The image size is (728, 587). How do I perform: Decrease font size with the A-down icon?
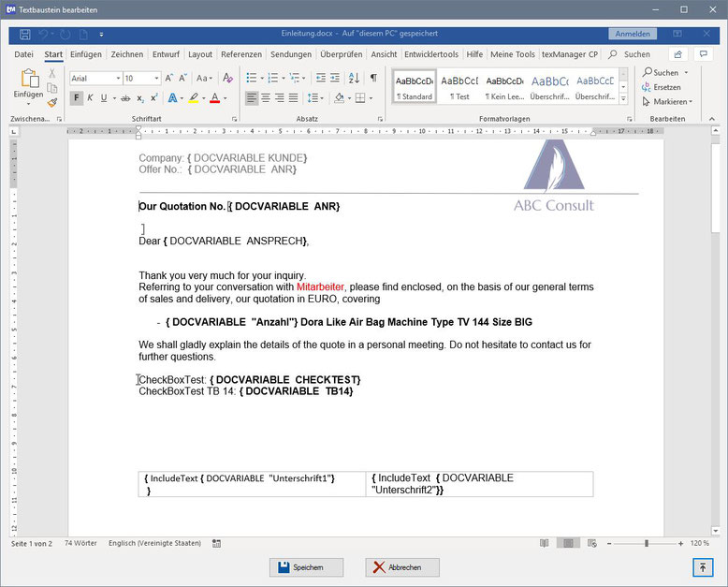point(182,78)
